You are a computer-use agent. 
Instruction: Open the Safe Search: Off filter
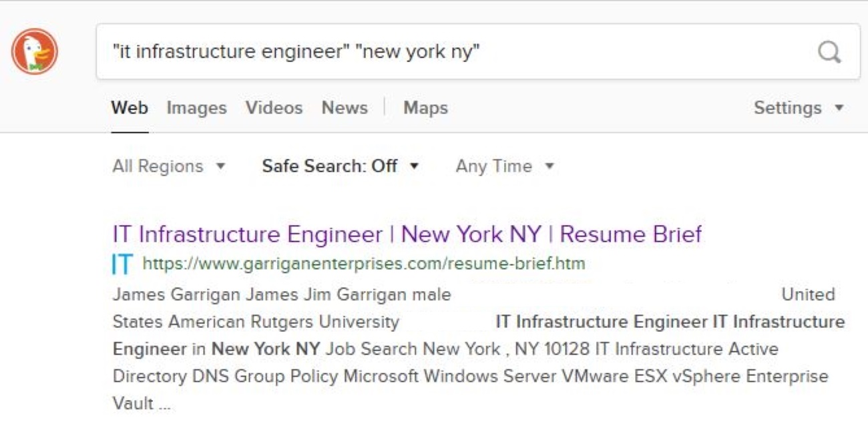coord(330,166)
